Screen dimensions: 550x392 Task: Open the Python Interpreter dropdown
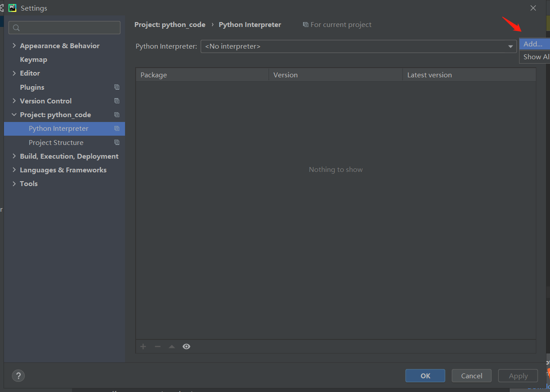click(358, 46)
